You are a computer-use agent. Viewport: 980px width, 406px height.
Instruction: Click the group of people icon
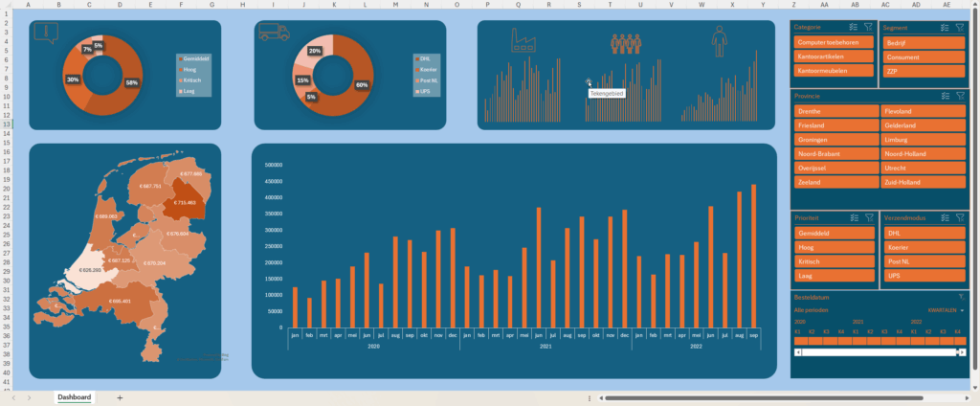click(625, 43)
